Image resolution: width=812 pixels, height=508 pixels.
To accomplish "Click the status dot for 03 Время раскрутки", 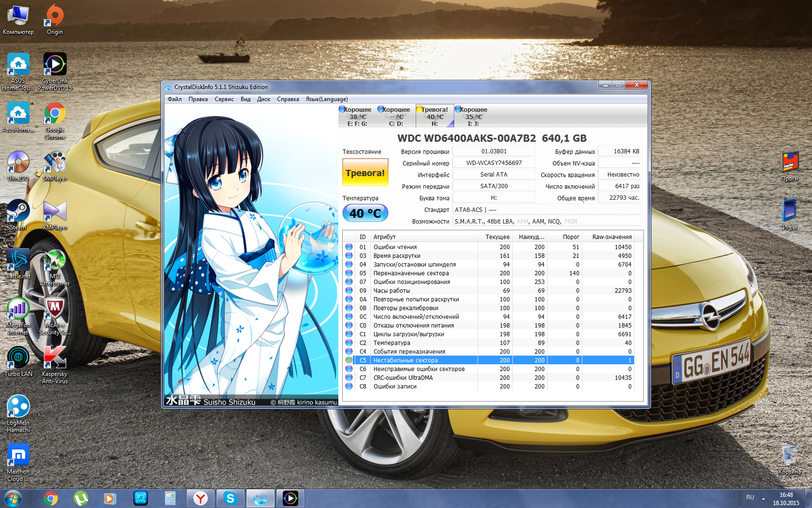I will tap(349, 256).
